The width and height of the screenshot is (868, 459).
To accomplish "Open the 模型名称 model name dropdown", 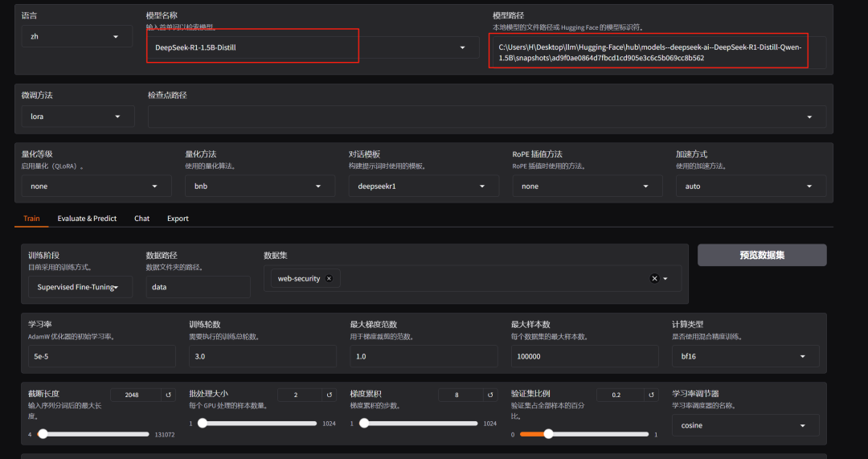I will pos(462,47).
